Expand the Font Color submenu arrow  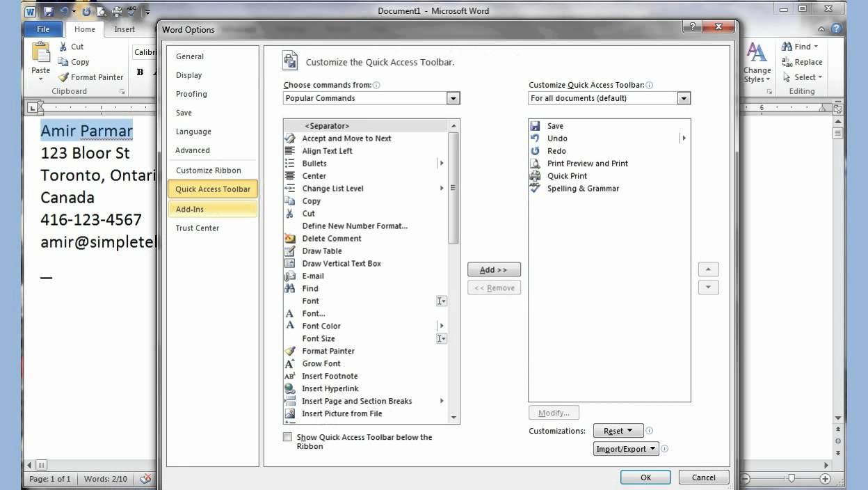coord(442,326)
